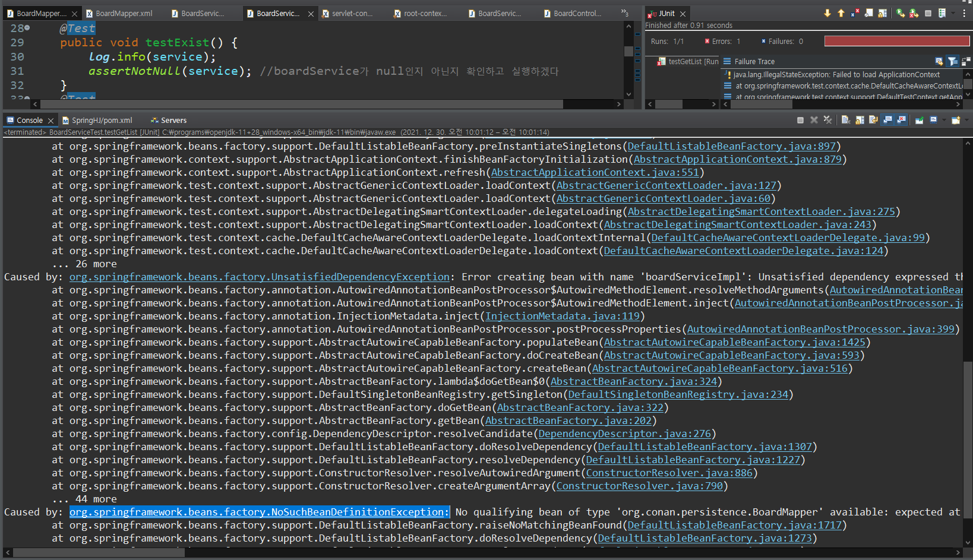Click the red failure progress bar
Image resolution: width=973 pixels, height=560 pixels.
pos(896,41)
